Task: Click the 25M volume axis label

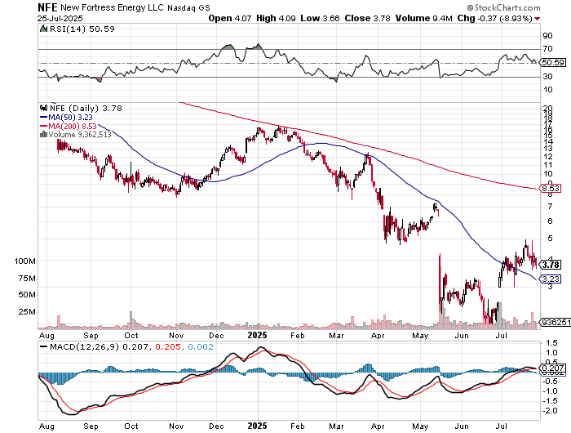Action: pos(27,312)
